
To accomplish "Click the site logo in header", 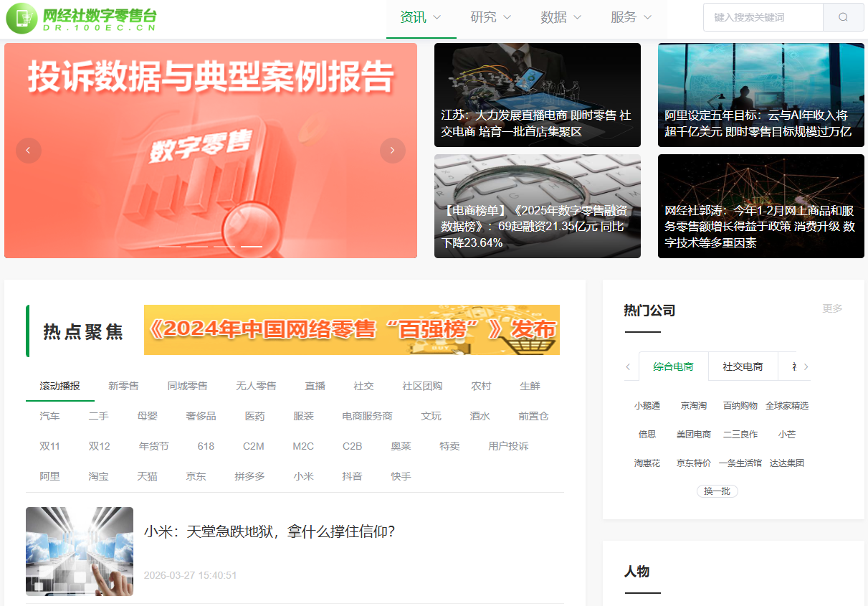I will [x=82, y=19].
